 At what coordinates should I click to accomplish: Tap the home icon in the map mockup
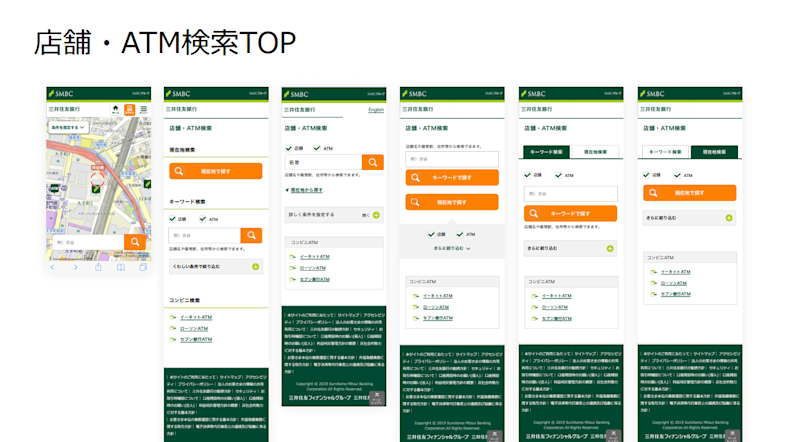click(115, 109)
